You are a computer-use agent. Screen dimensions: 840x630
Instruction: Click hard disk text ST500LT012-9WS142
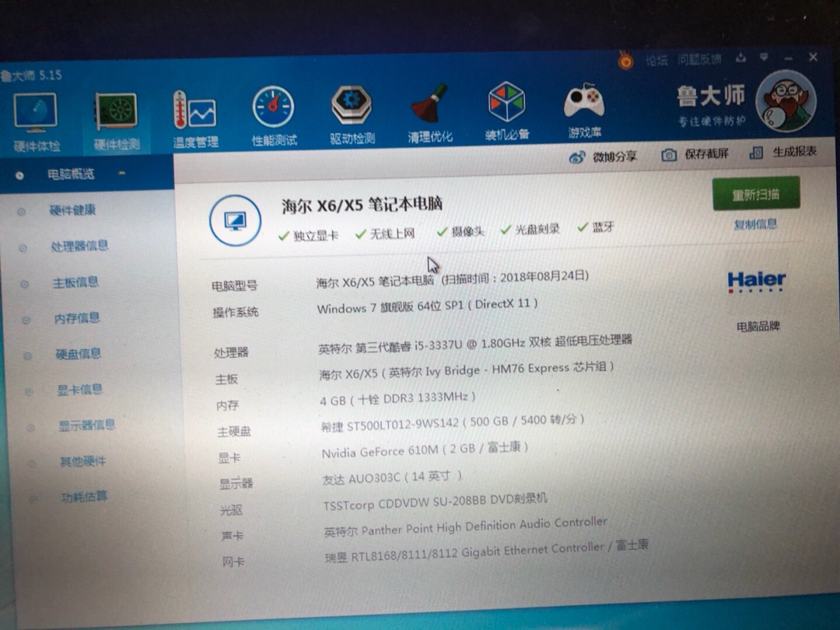452,422
